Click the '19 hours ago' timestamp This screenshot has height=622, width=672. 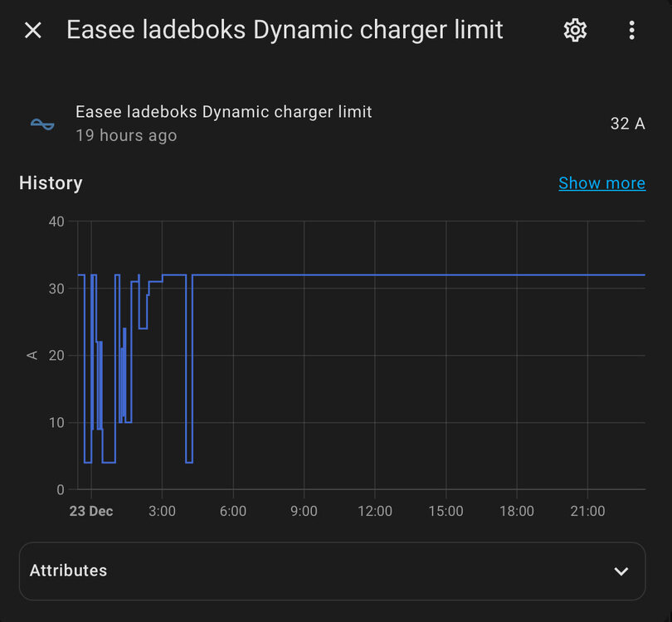pyautogui.click(x=126, y=135)
